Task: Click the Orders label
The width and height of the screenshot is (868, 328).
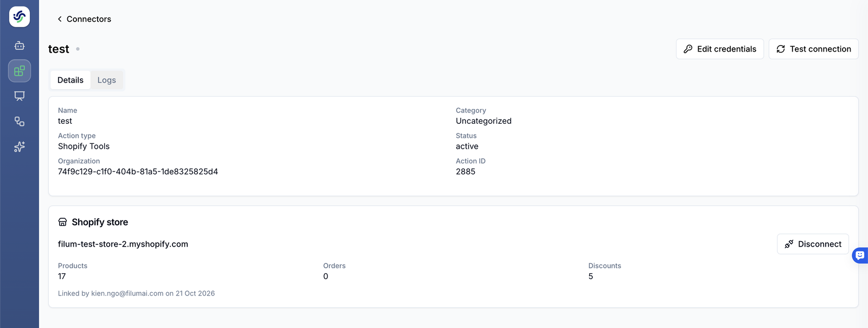Action: tap(334, 266)
